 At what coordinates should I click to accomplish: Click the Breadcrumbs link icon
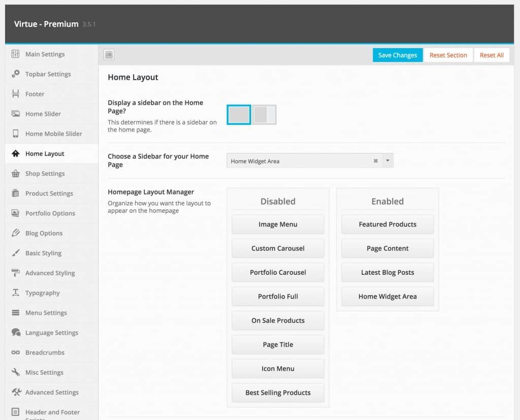pyautogui.click(x=15, y=352)
